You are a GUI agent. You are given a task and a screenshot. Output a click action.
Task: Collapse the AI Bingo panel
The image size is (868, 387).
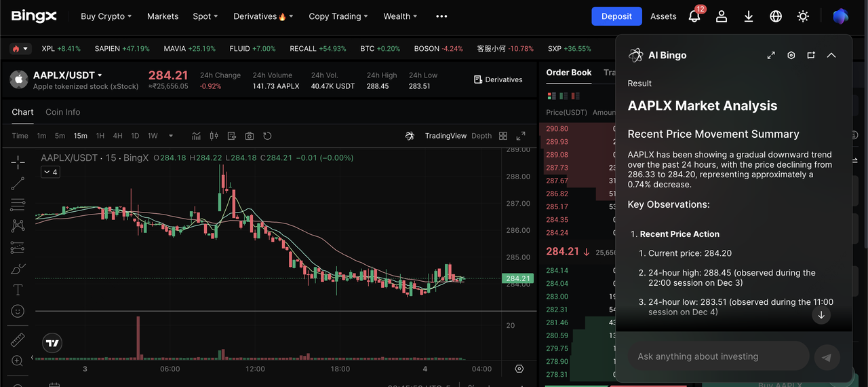click(x=831, y=55)
